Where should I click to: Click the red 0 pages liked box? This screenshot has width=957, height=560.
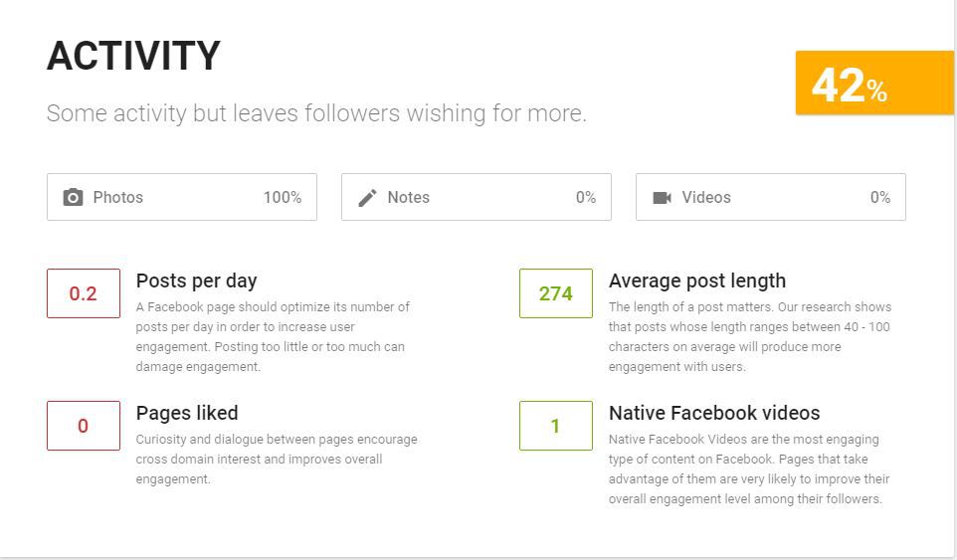(84, 426)
